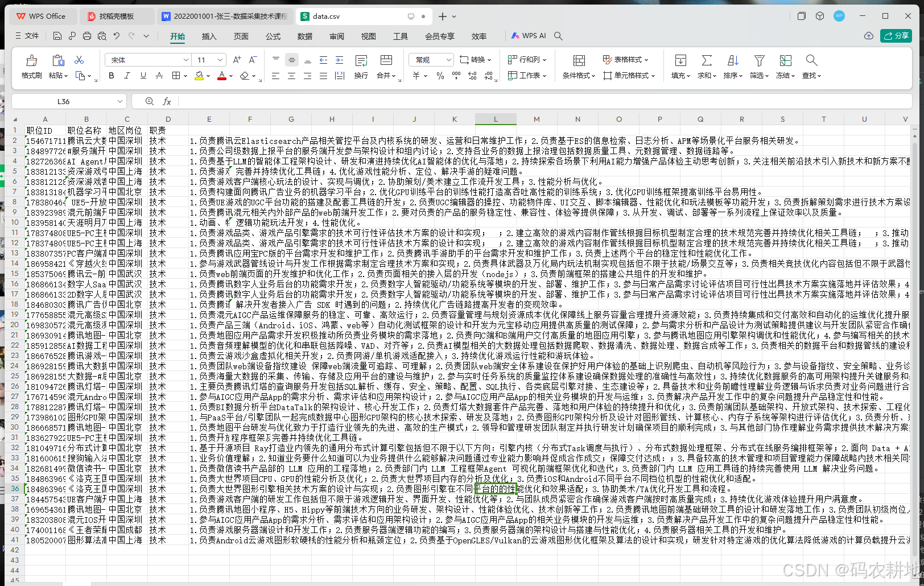Viewport: 924px width, 586px height.
Task: Switch to the View (视图) ribbon tab
Action: [x=369, y=36]
